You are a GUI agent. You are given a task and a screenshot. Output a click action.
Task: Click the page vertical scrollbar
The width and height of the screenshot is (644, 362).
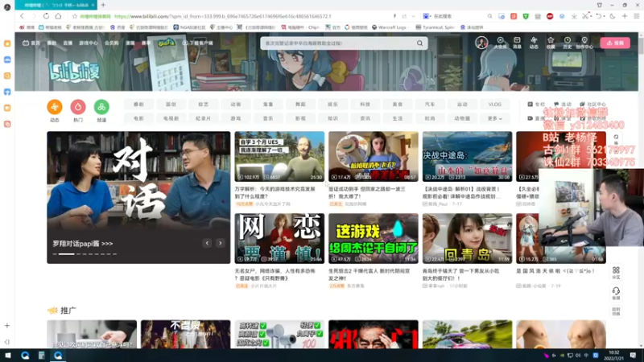641,189
